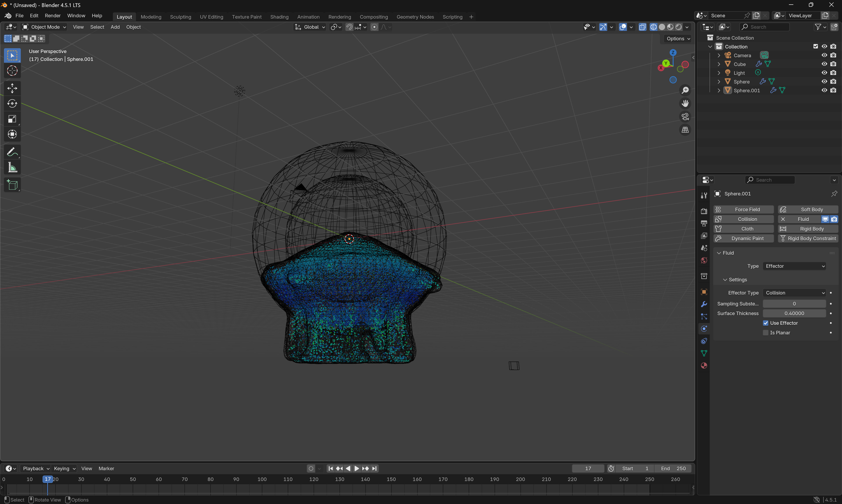The height and width of the screenshot is (504, 842).
Task: Activate the Rotate tool
Action: tap(12, 104)
